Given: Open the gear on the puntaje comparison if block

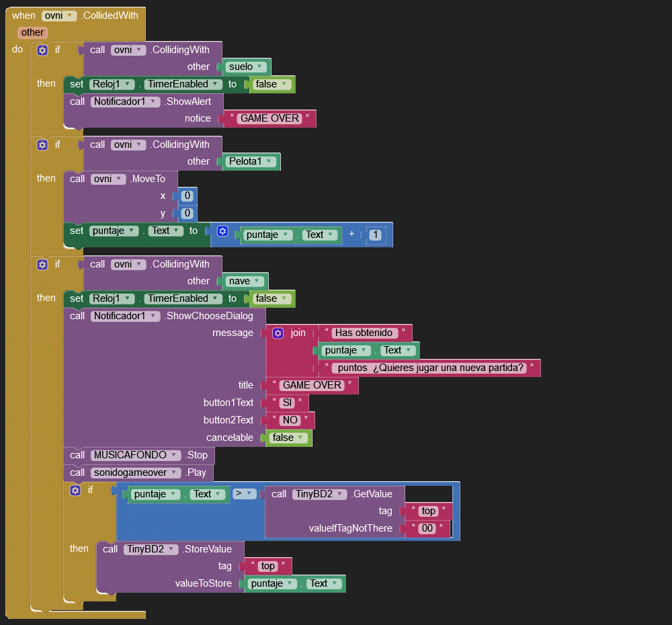Looking at the screenshot, I should click(x=75, y=490).
